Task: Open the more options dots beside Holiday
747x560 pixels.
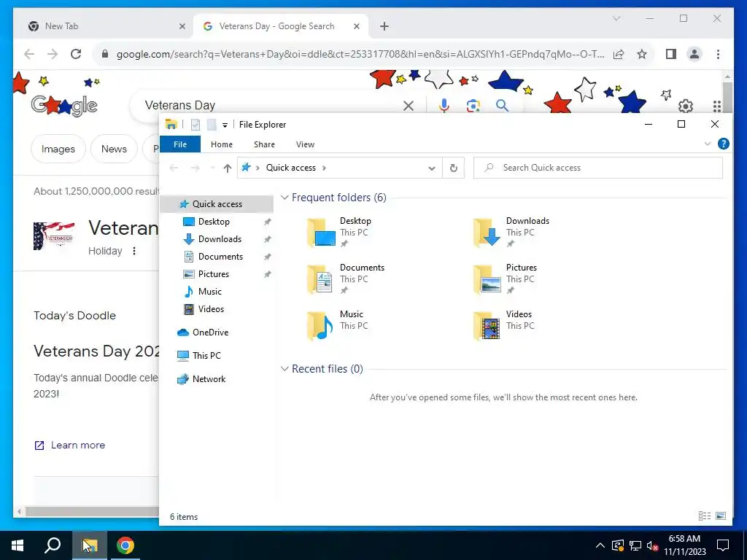Action: click(134, 251)
